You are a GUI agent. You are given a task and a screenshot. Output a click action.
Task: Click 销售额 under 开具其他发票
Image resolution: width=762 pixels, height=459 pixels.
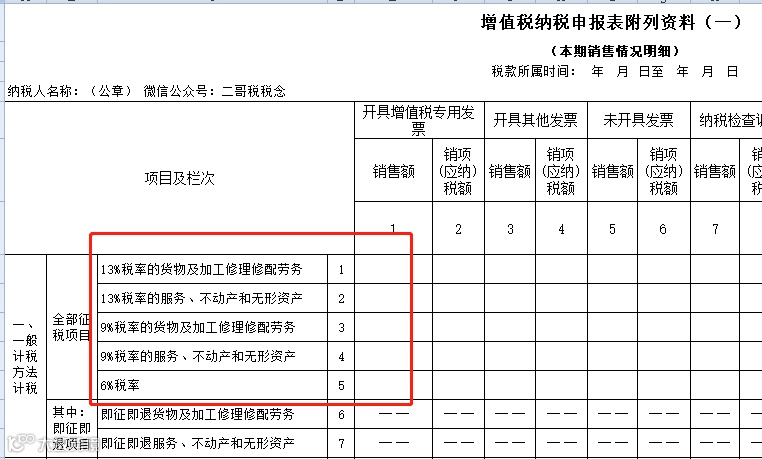(510, 170)
